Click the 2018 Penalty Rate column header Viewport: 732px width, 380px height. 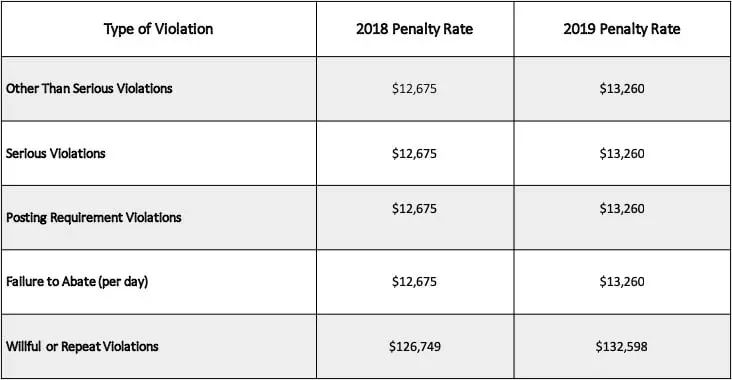tap(415, 29)
